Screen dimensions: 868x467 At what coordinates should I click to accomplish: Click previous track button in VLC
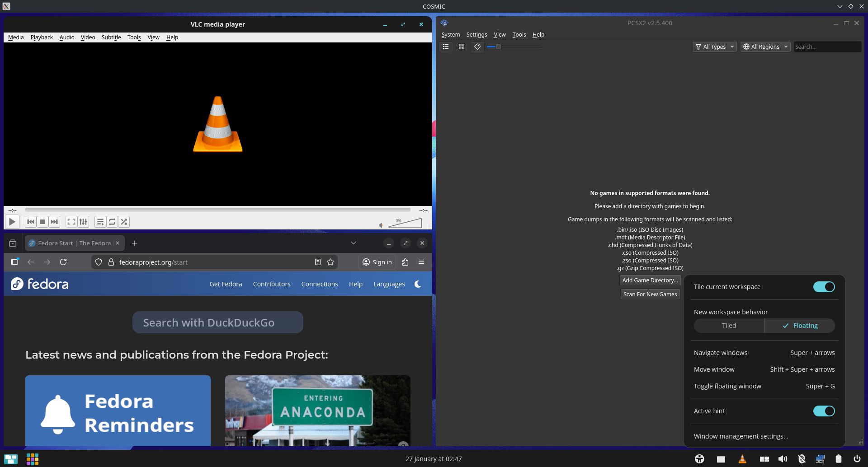(31, 222)
